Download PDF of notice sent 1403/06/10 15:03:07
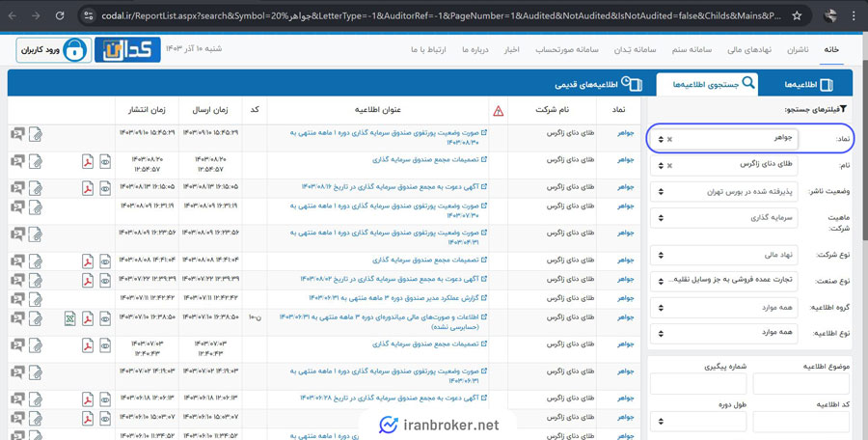The height and width of the screenshot is (440, 868). point(88,419)
